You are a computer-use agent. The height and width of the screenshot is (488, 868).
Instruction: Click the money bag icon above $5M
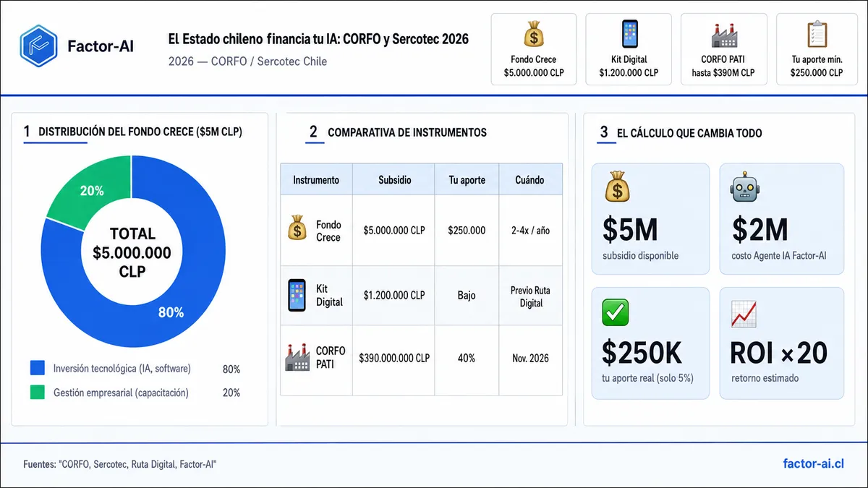click(x=616, y=187)
